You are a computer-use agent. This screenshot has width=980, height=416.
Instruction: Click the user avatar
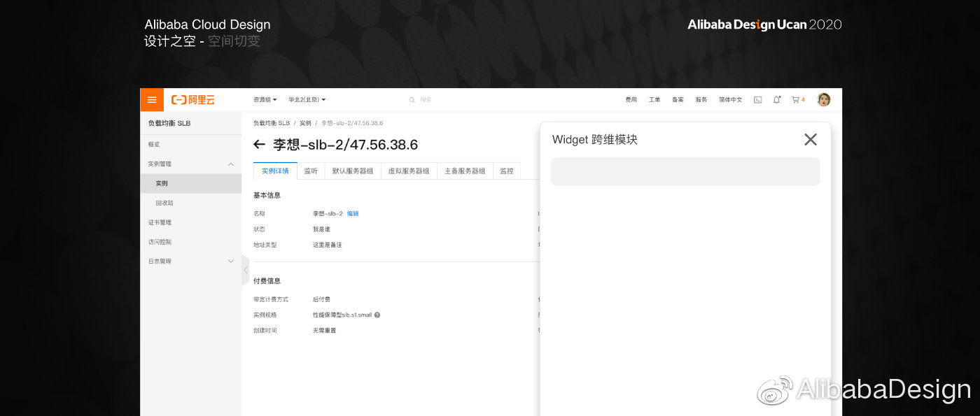click(824, 100)
